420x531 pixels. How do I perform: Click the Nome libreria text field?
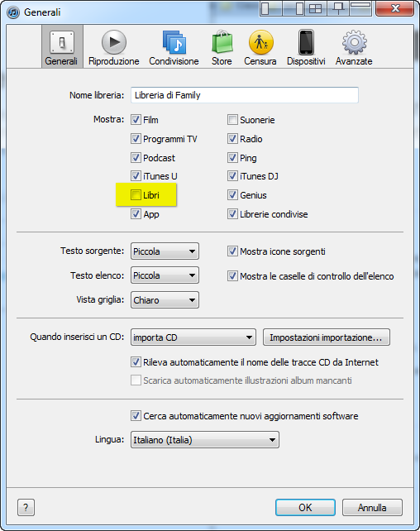(245, 95)
